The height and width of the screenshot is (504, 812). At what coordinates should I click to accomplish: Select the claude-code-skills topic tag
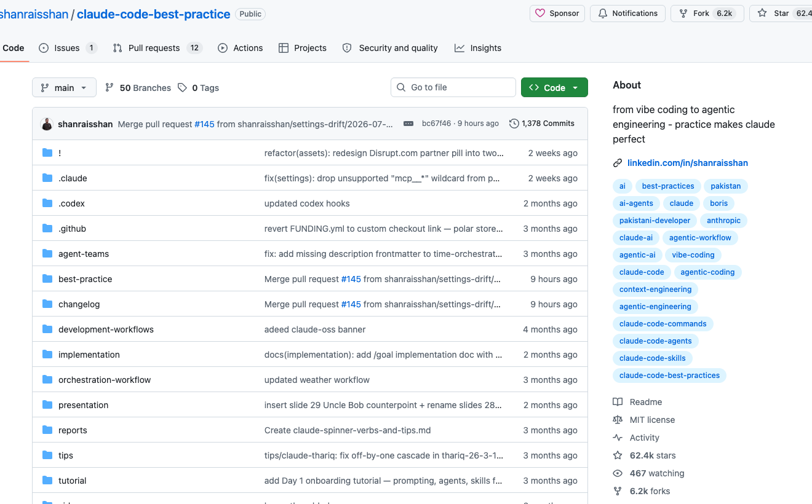pyautogui.click(x=653, y=358)
